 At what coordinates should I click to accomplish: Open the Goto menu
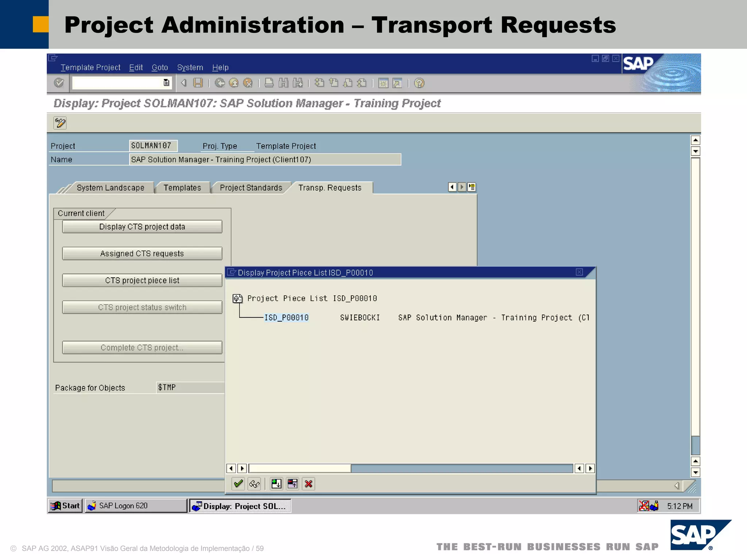tap(160, 67)
